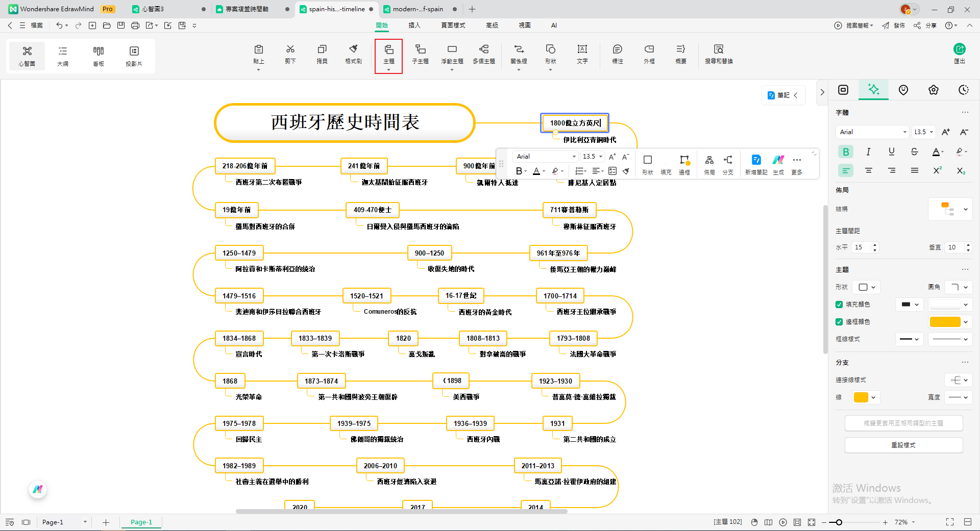Image resolution: width=980 pixels, height=531 pixels.
Task: Open Find and Replace (搜尋和替換)
Action: click(718, 55)
